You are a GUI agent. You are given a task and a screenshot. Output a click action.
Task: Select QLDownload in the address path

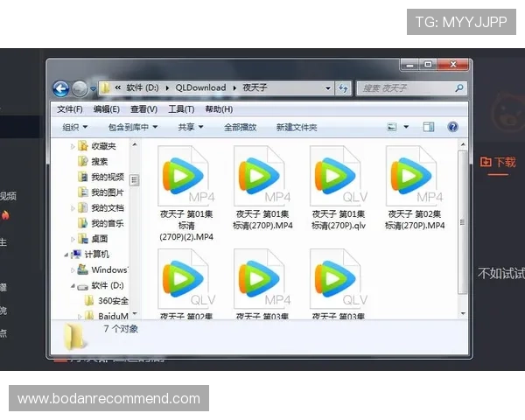tap(200, 87)
